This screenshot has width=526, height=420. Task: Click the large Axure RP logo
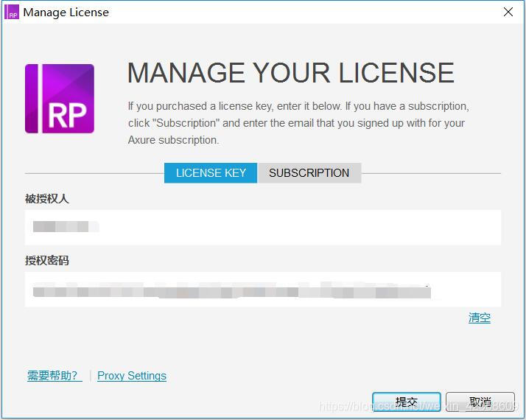(60, 99)
